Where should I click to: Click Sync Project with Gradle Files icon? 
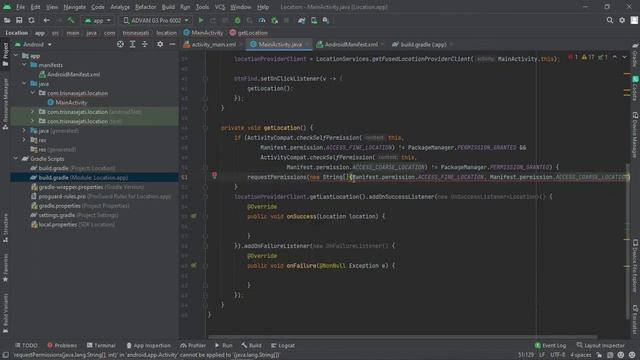click(x=301, y=20)
